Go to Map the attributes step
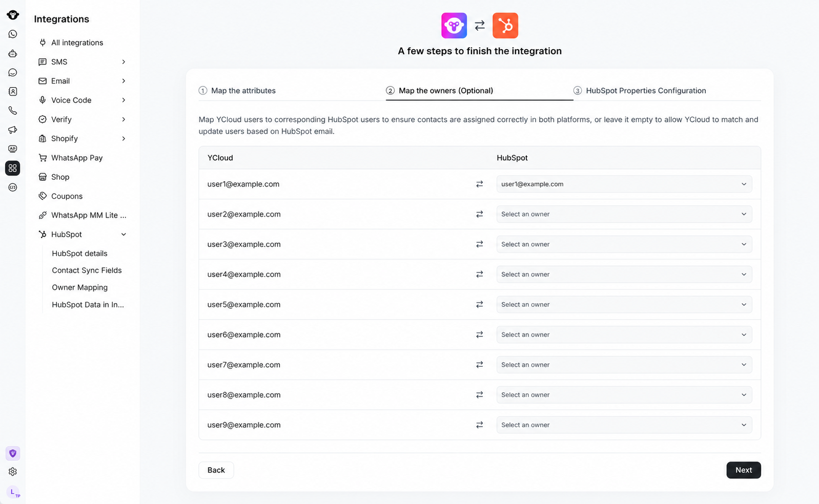819x504 pixels. (237, 91)
